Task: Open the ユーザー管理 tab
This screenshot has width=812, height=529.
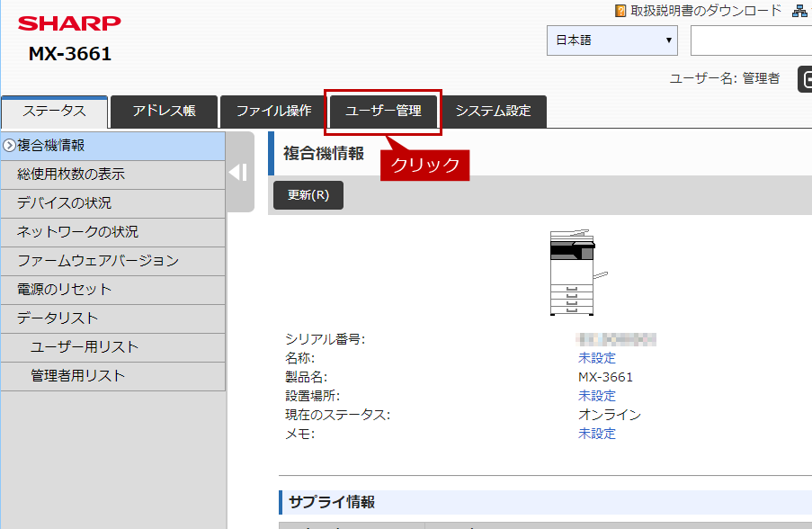Action: pyautogui.click(x=383, y=112)
